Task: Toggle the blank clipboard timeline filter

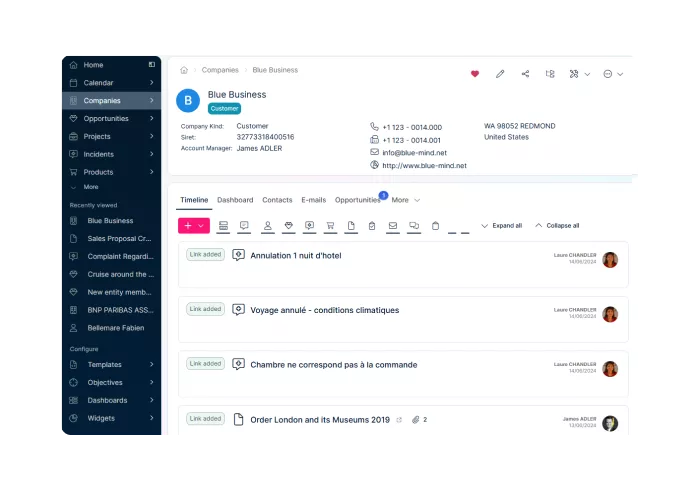Action: coord(435,226)
